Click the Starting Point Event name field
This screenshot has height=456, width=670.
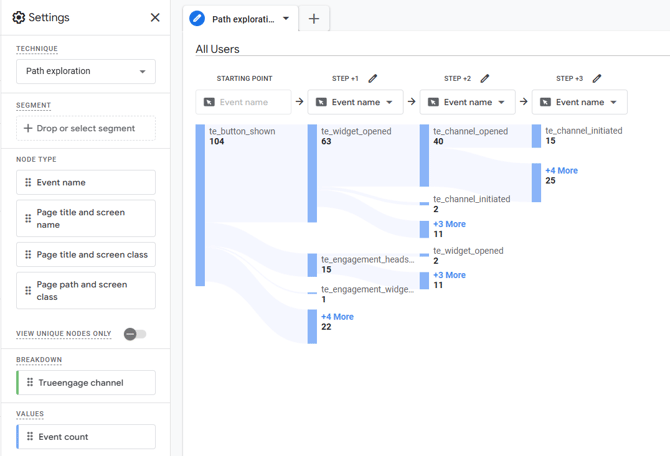click(243, 102)
